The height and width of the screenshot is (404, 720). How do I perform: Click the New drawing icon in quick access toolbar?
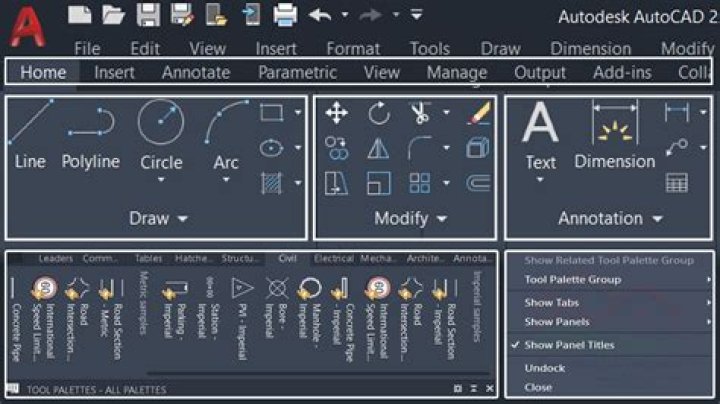click(x=79, y=15)
